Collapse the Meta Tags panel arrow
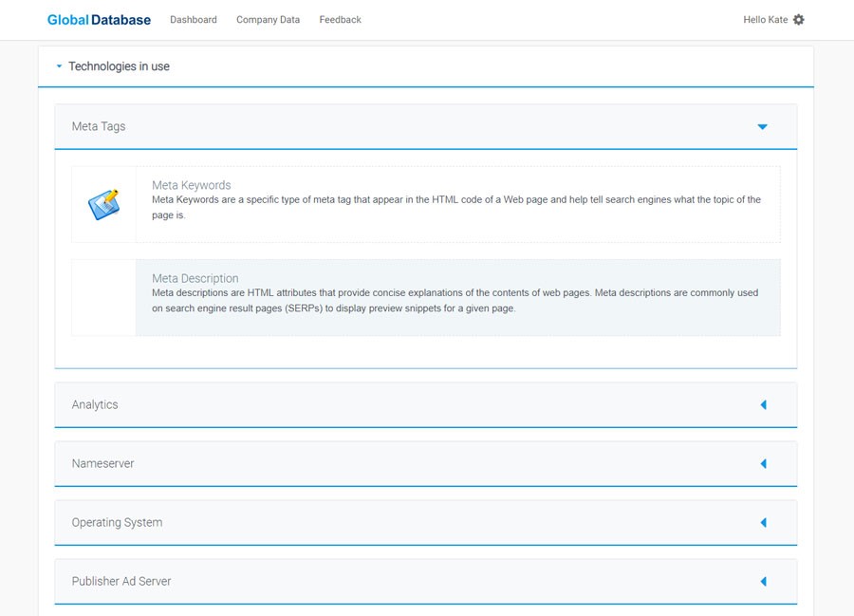 (x=763, y=127)
